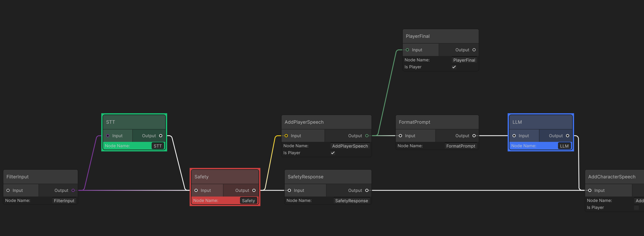
Task: Click the FormatPrompt Output connector
Action: [474, 135]
